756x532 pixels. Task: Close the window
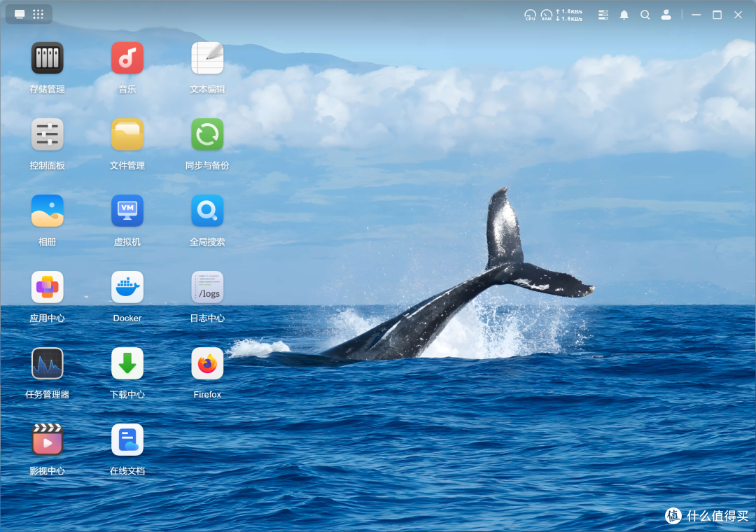click(x=738, y=15)
